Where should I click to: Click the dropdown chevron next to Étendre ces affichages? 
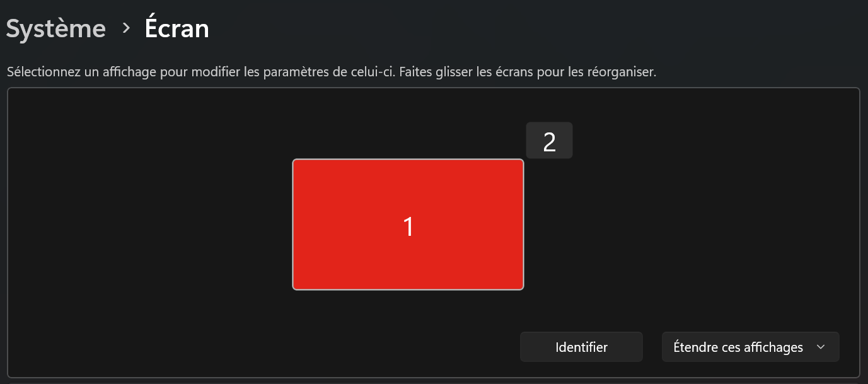[820, 347]
